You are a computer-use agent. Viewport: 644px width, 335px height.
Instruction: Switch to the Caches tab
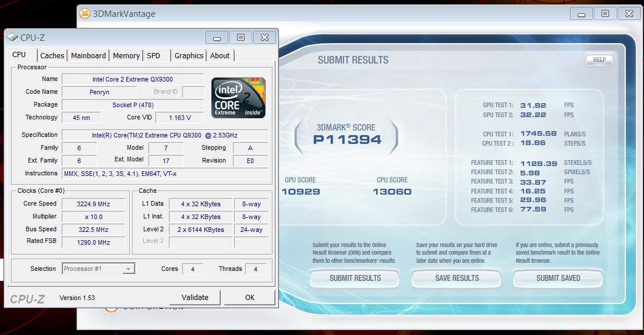pyautogui.click(x=52, y=56)
